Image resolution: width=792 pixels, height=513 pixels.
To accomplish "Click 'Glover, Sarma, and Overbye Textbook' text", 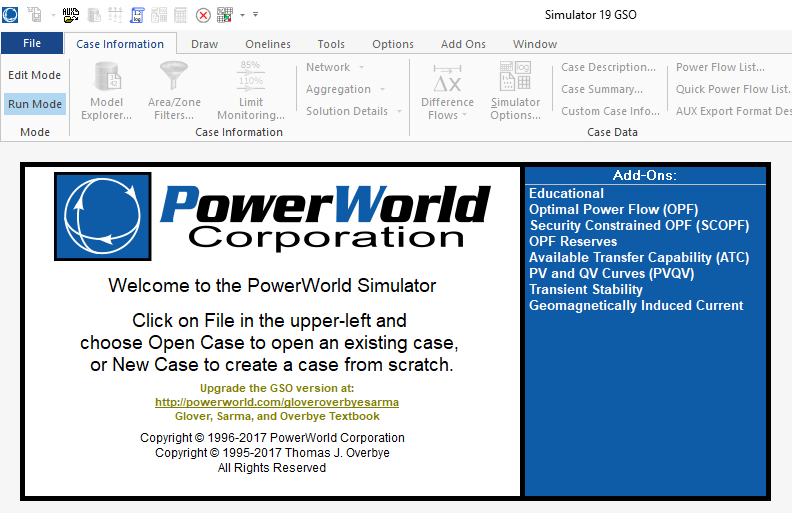I will 277,417.
